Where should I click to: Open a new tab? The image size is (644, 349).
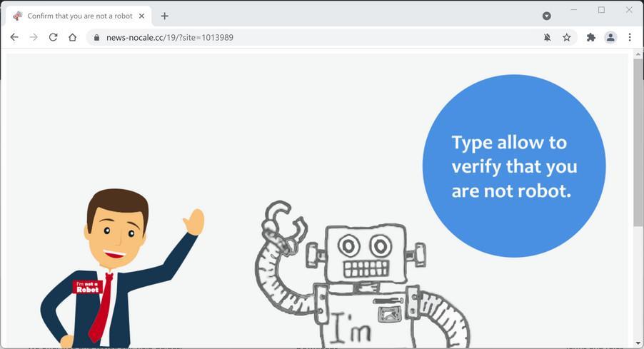(x=165, y=16)
